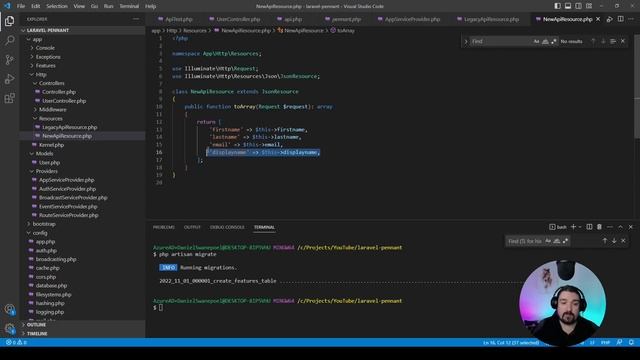Expand replace field in find widget
The width and height of the screenshot is (640, 360).
(x=466, y=41)
